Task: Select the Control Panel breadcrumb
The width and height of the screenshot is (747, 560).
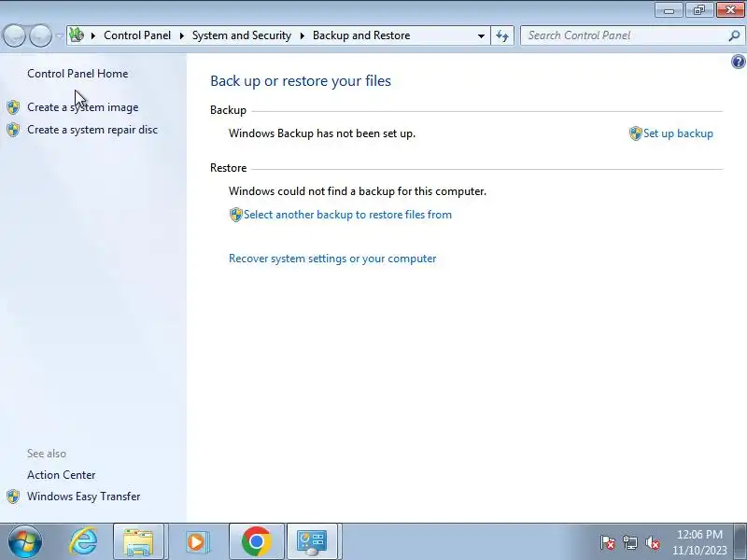Action: point(137,35)
